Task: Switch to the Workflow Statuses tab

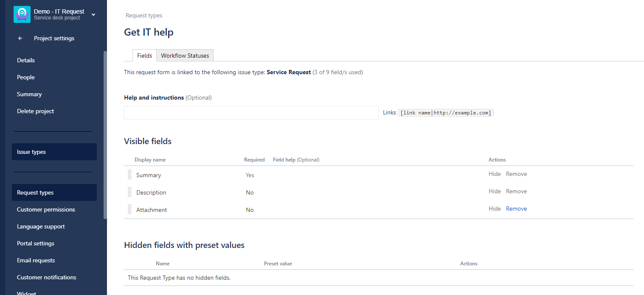Action: point(185,56)
